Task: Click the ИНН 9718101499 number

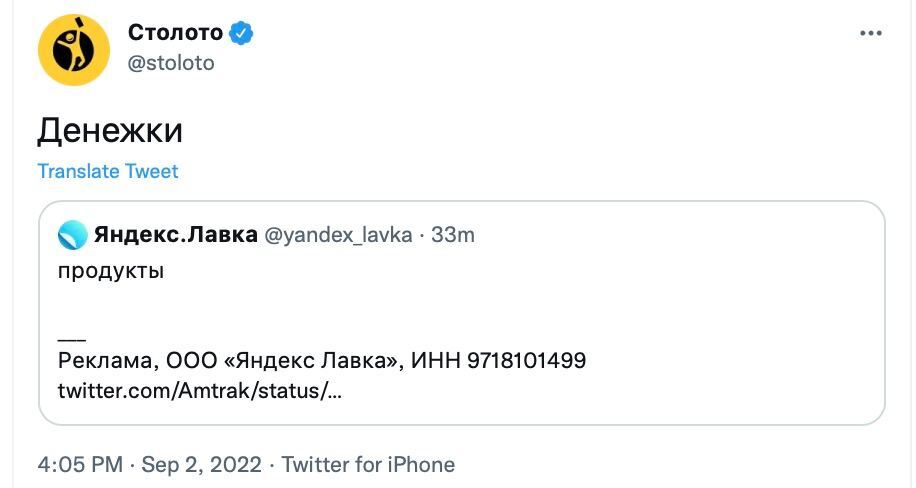Action: pos(499,360)
